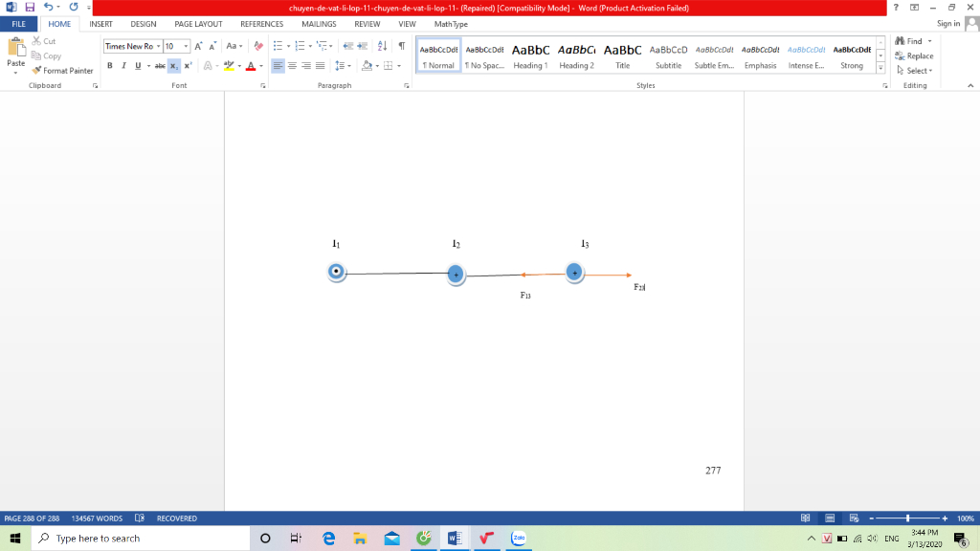Click the zoom slider handle
Image resolution: width=980 pixels, height=551 pixels.
point(907,518)
